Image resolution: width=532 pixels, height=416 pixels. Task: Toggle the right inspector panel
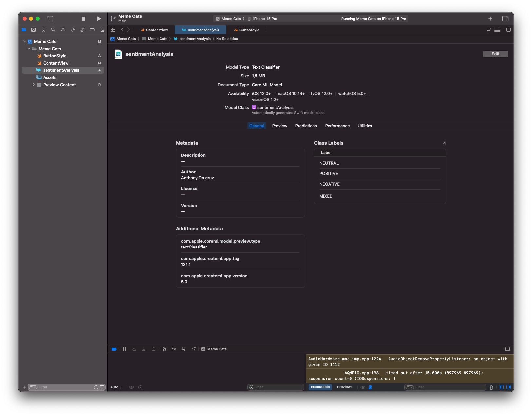click(505, 19)
